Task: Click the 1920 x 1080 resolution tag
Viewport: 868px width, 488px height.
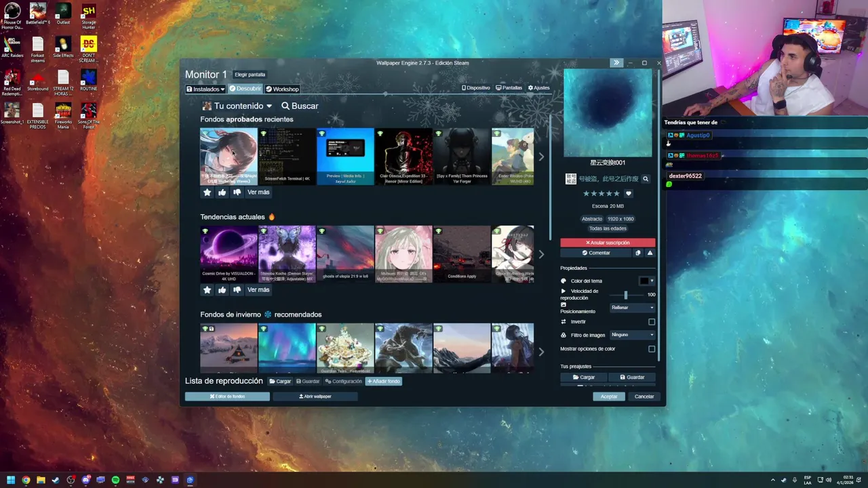Action: pyautogui.click(x=620, y=219)
